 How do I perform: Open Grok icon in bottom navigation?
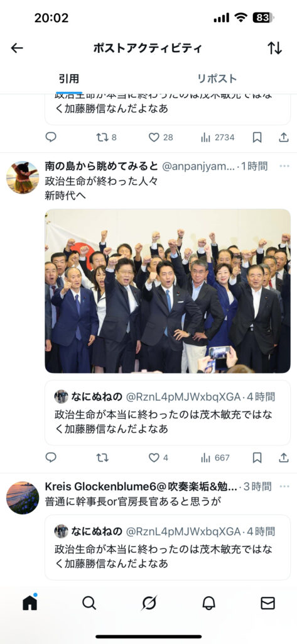[x=149, y=603]
